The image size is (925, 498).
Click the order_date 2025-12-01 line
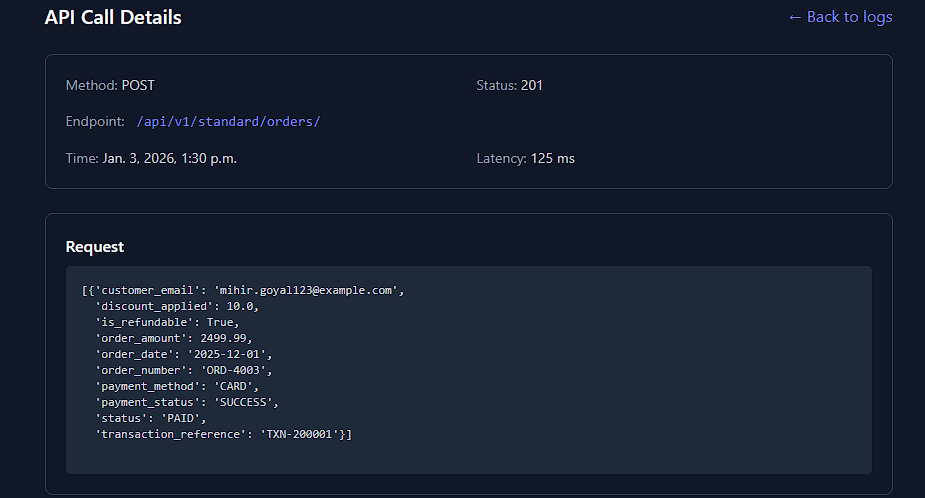point(183,354)
